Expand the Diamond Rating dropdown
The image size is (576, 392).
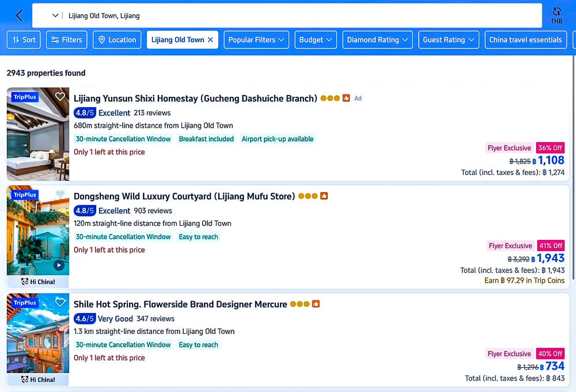coord(378,40)
